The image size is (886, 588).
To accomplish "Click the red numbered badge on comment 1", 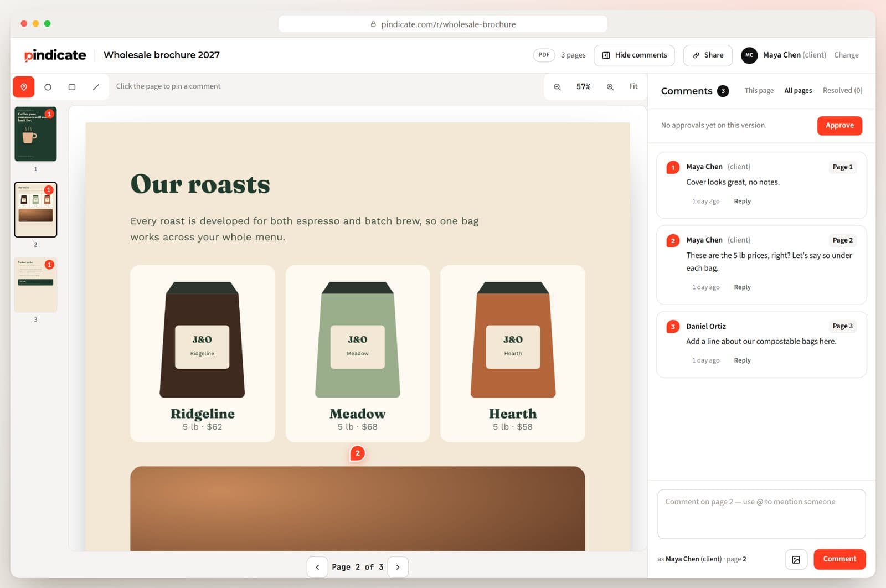I will click(673, 167).
